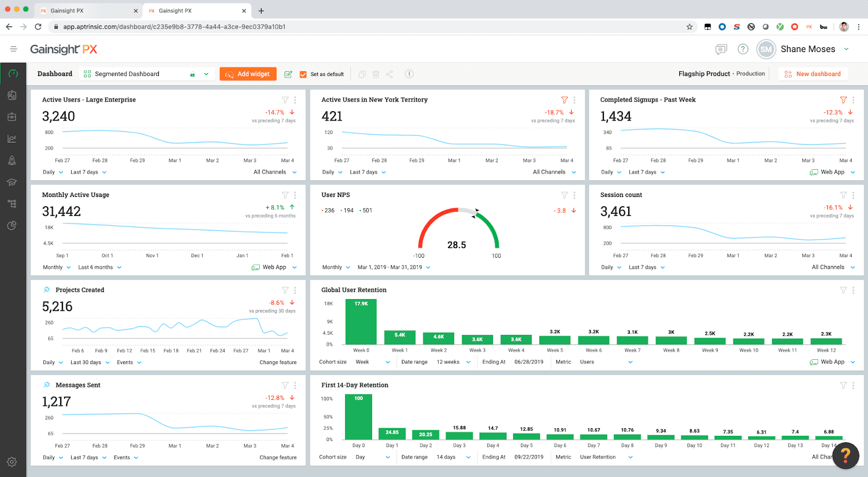The height and width of the screenshot is (477, 868).
Task: Uncheck the Set as default checkbox
Action: point(303,74)
